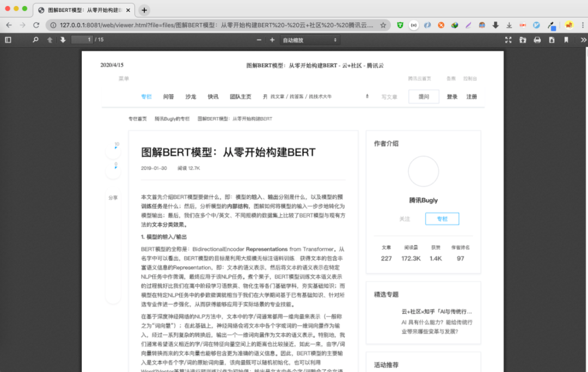Close the 图解BERT模型 tab
This screenshot has height=372, width=588.
tap(128, 10)
